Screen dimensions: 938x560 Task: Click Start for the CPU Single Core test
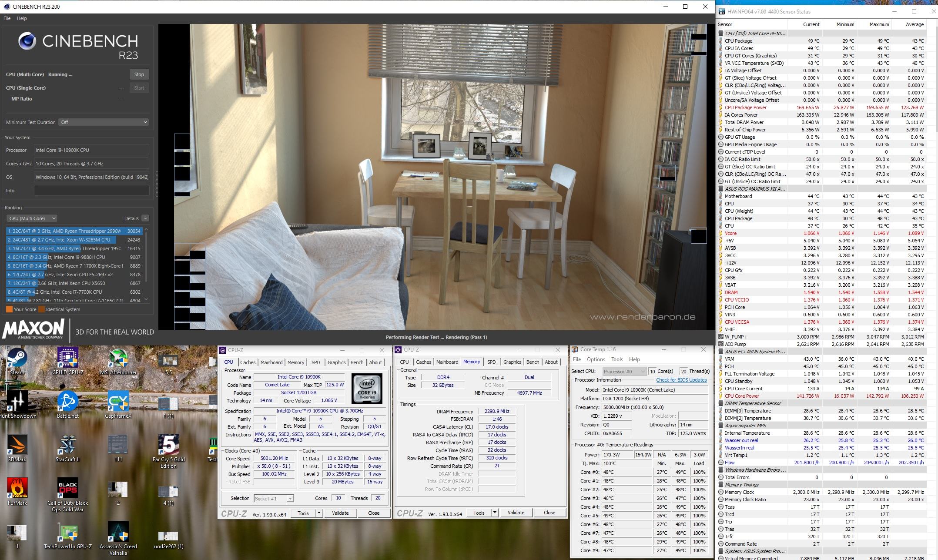pyautogui.click(x=139, y=88)
